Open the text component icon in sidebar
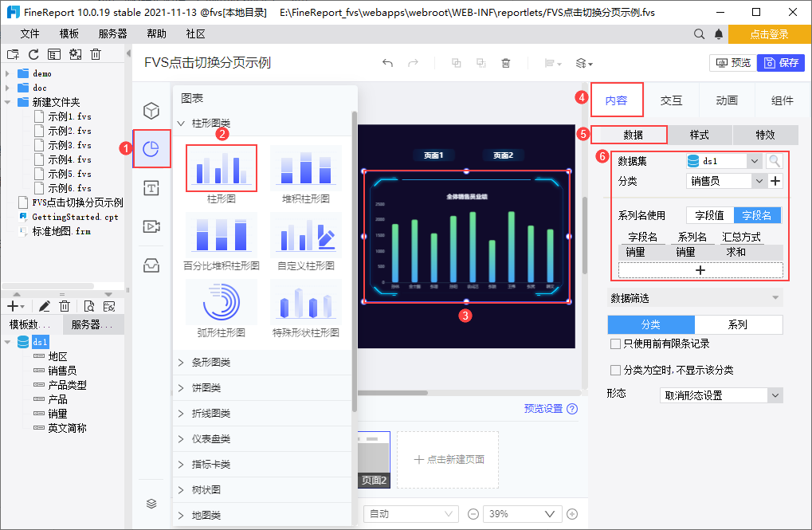The image size is (812, 530). click(151, 188)
